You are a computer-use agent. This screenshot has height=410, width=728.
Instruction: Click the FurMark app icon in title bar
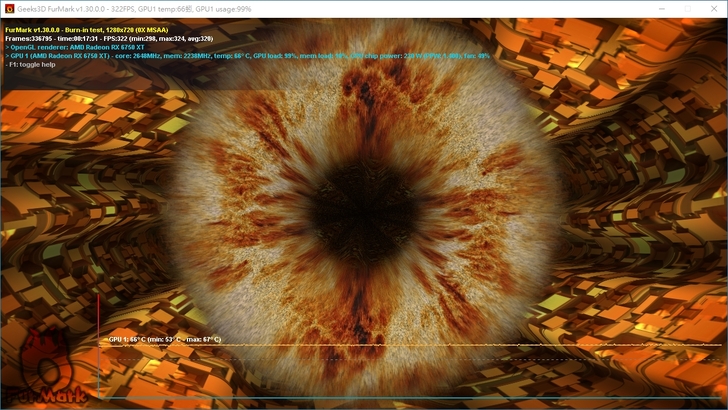click(x=9, y=9)
